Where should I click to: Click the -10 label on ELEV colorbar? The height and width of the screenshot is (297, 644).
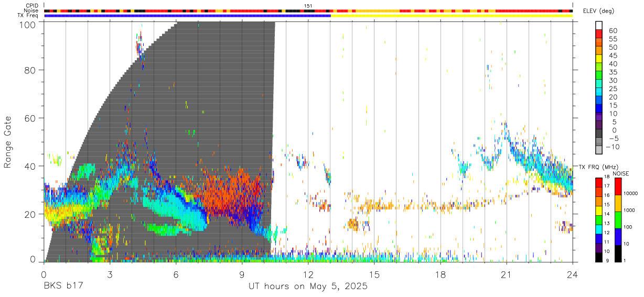612,147
